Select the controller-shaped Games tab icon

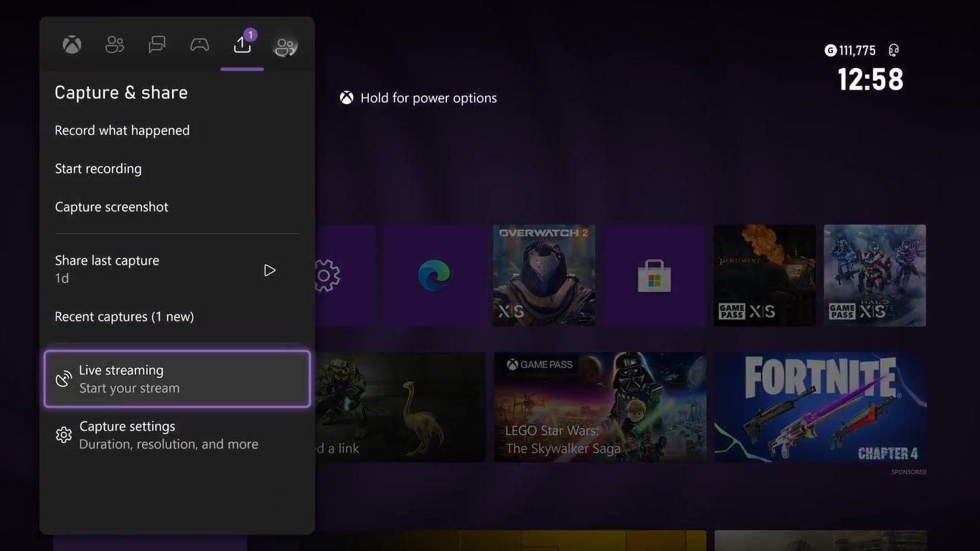199,44
